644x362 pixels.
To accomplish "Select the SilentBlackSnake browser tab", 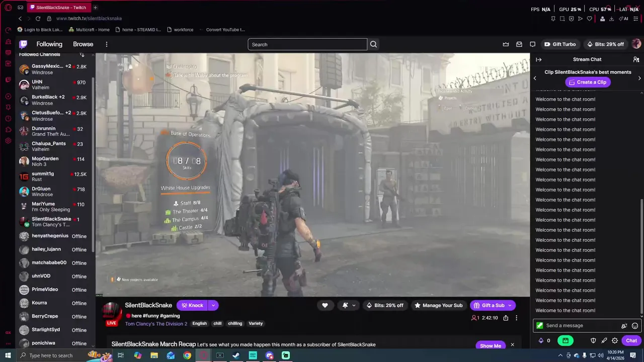I will tap(58, 8).
